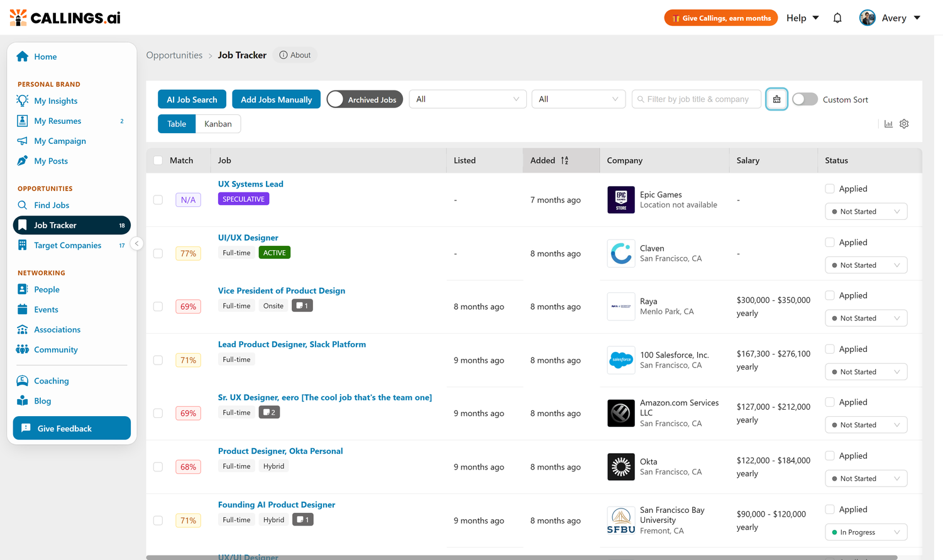Viewport: 943px width, 560px height.
Task: Open In Progress status dropdown for SFBU
Action: click(x=866, y=532)
